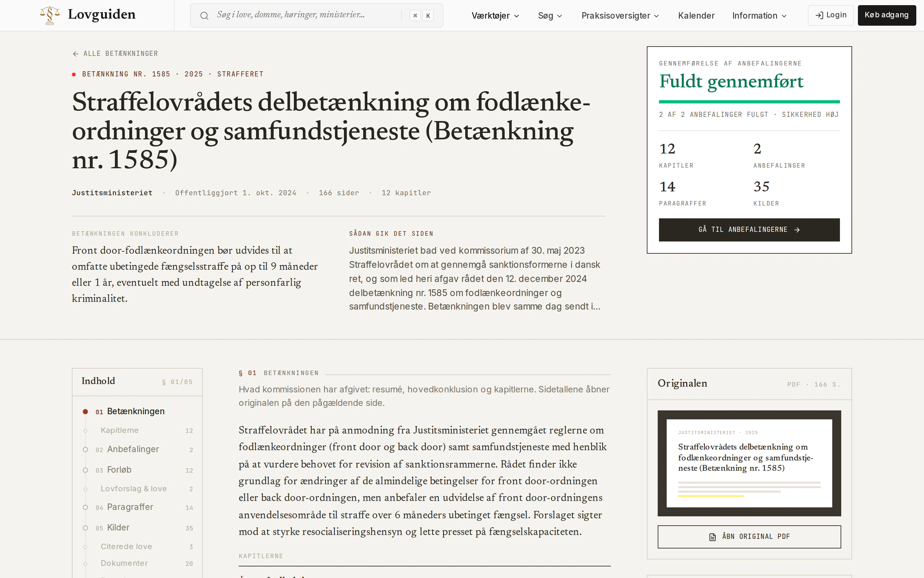This screenshot has height=578, width=924.
Task: Click the 35 Kilder statistic
Action: click(766, 193)
